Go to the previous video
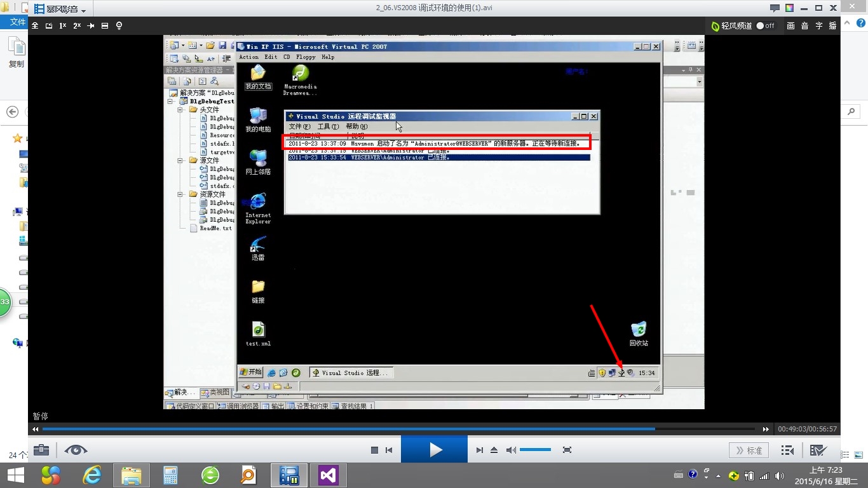Image resolution: width=868 pixels, height=488 pixels. 389,450
